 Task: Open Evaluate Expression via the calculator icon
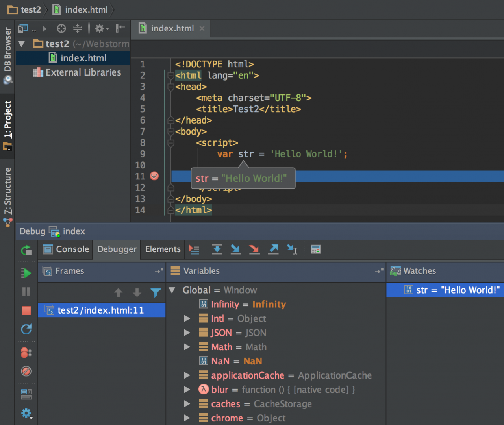(x=315, y=249)
